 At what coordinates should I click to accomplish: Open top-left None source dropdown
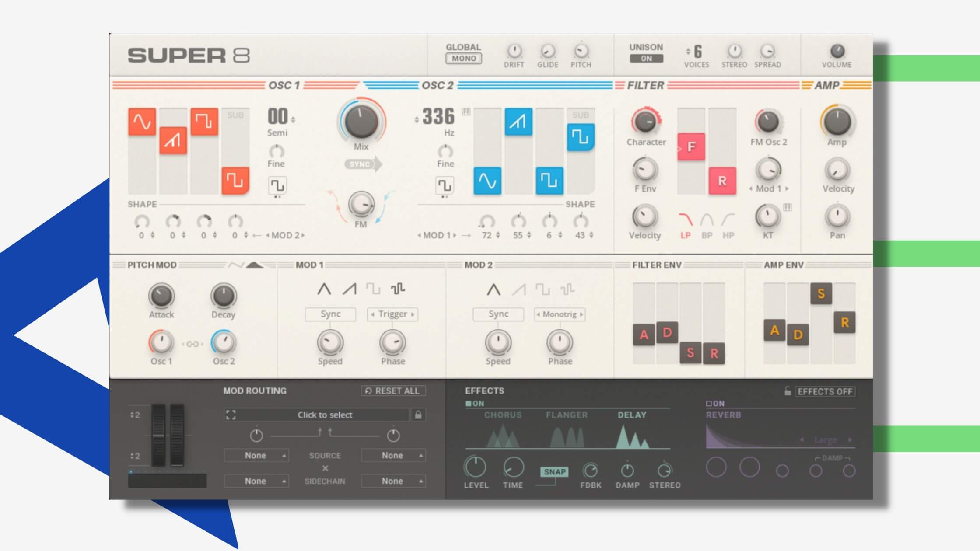(256, 455)
